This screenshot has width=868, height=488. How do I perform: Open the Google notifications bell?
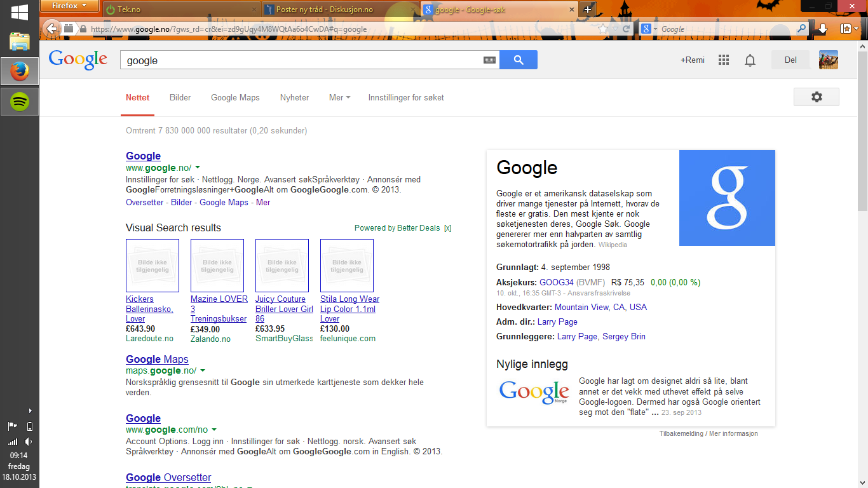750,60
